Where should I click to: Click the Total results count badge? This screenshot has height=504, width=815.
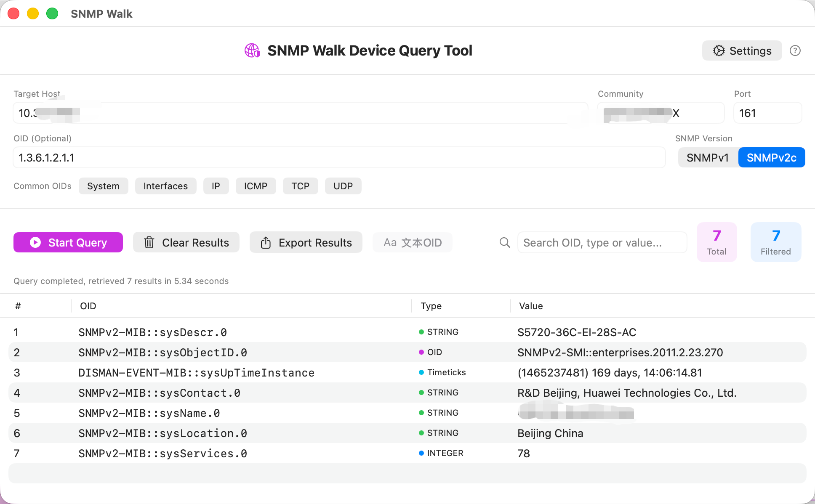point(716,242)
